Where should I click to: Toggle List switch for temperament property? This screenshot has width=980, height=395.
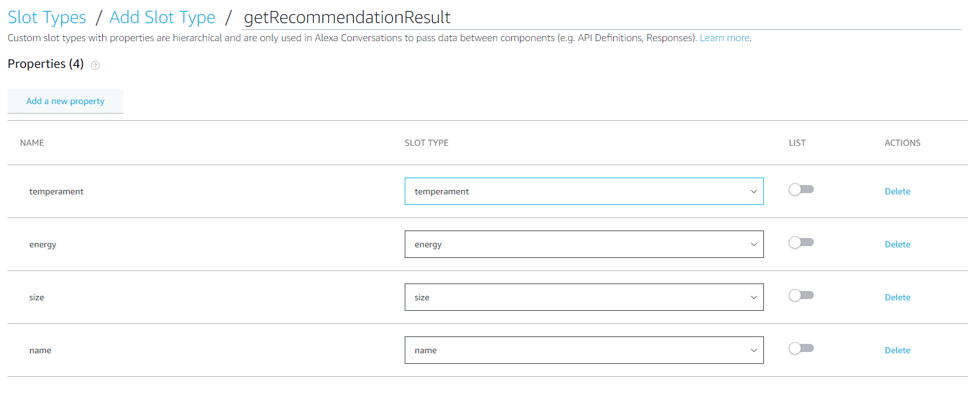(801, 189)
